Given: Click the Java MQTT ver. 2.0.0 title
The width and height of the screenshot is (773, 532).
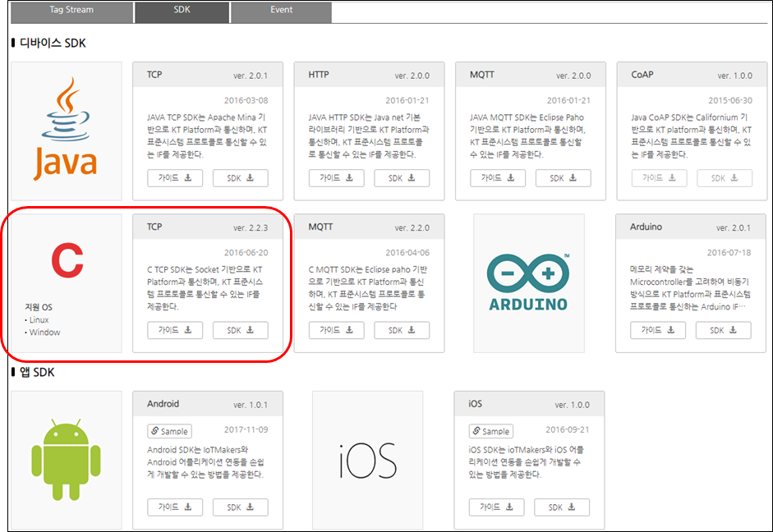Looking at the screenshot, I should [481, 75].
